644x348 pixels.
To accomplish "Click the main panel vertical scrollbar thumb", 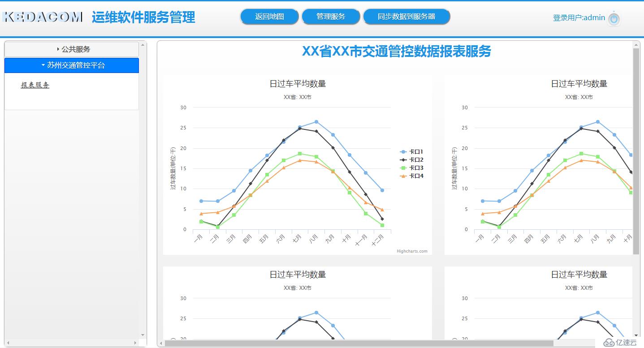I will tap(636, 151).
